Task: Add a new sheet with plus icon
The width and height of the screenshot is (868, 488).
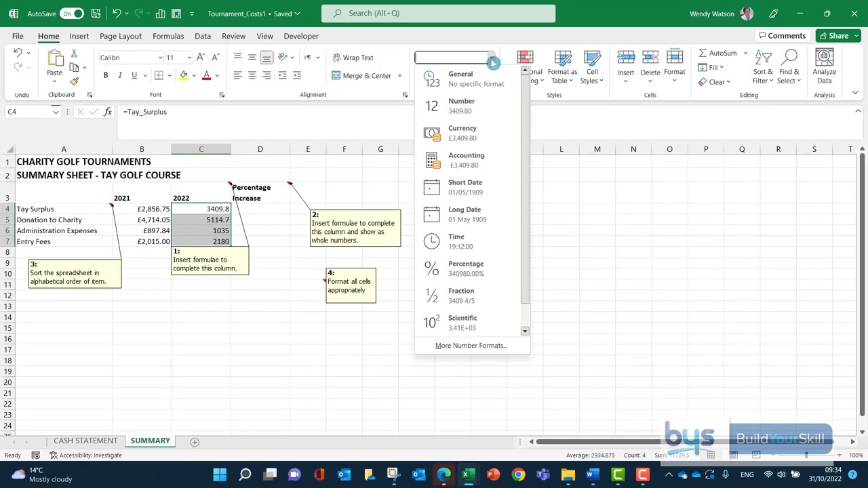Action: pos(195,442)
